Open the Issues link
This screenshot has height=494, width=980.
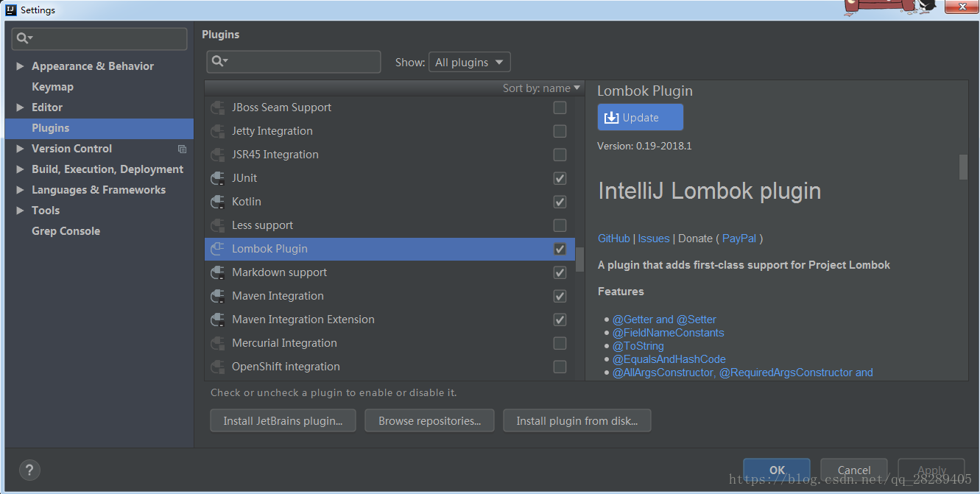[654, 239]
